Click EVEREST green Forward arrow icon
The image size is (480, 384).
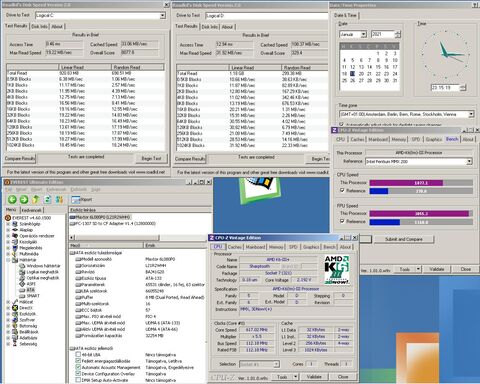tap(24, 199)
